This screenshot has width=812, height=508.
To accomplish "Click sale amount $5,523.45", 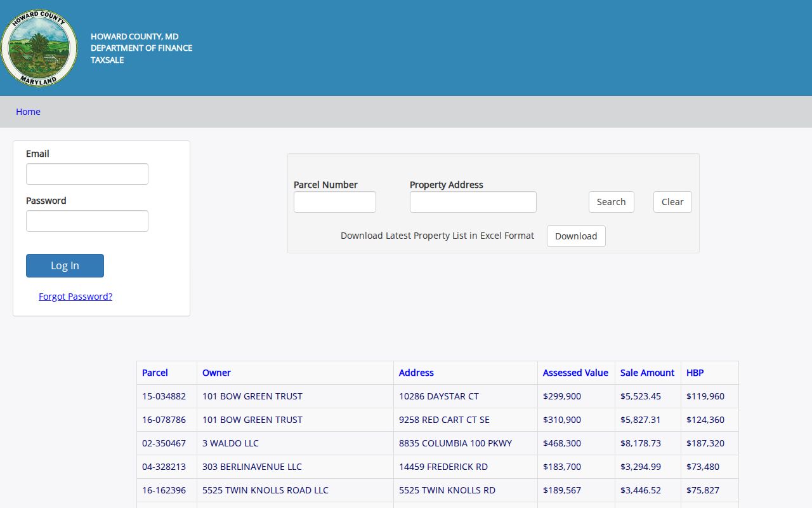I will pos(641,396).
